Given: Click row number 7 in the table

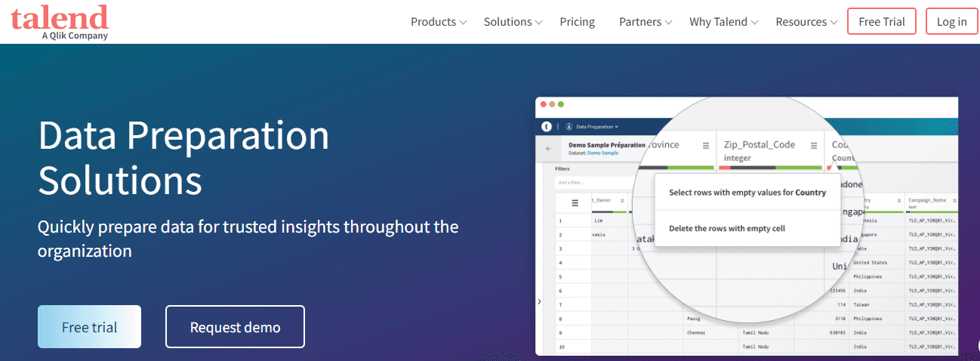Looking at the screenshot, I should tap(560, 304).
